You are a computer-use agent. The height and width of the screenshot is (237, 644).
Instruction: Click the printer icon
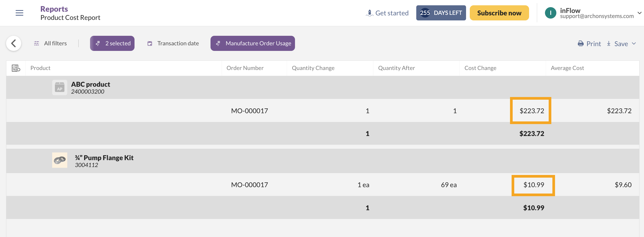pyautogui.click(x=580, y=43)
